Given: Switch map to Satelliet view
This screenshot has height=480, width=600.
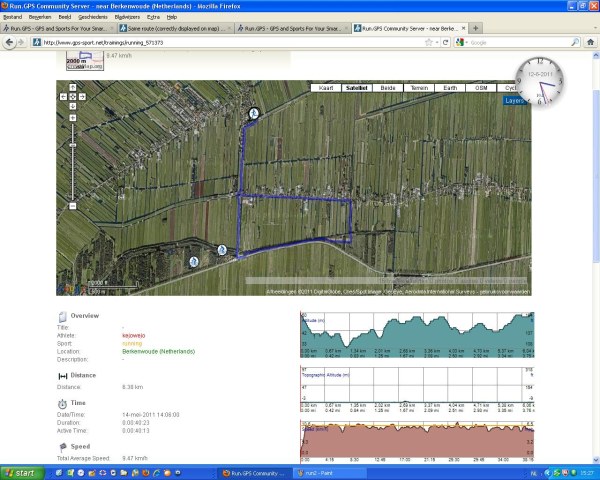Looking at the screenshot, I should [x=355, y=89].
